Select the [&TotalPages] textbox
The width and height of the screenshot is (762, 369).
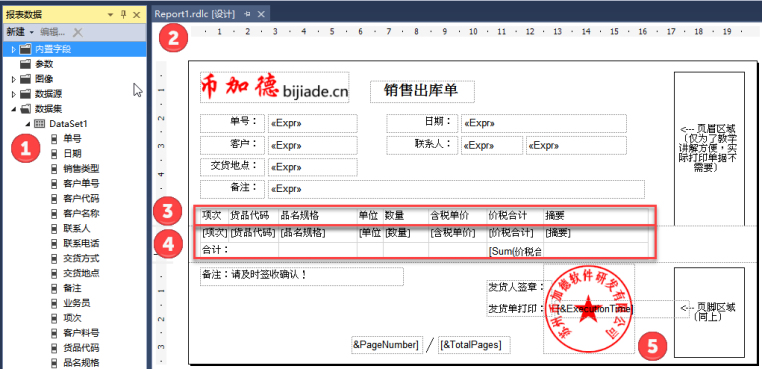[x=474, y=345]
